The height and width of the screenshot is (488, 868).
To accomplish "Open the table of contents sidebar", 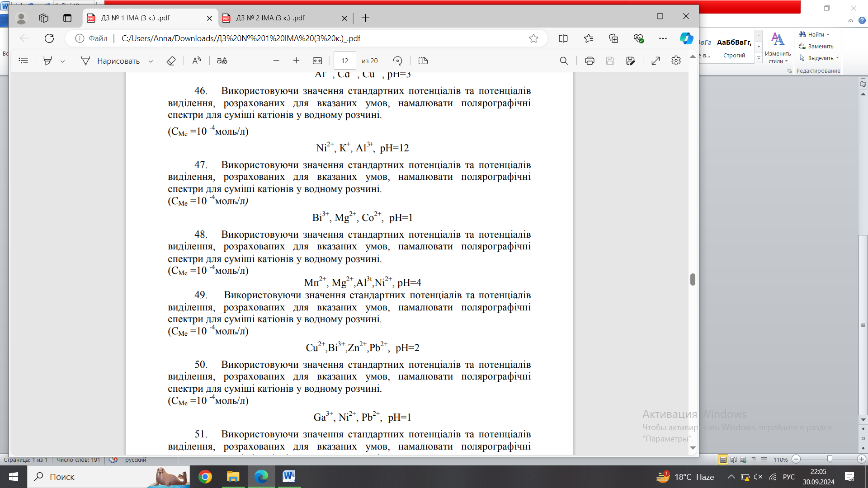I will click(x=24, y=61).
